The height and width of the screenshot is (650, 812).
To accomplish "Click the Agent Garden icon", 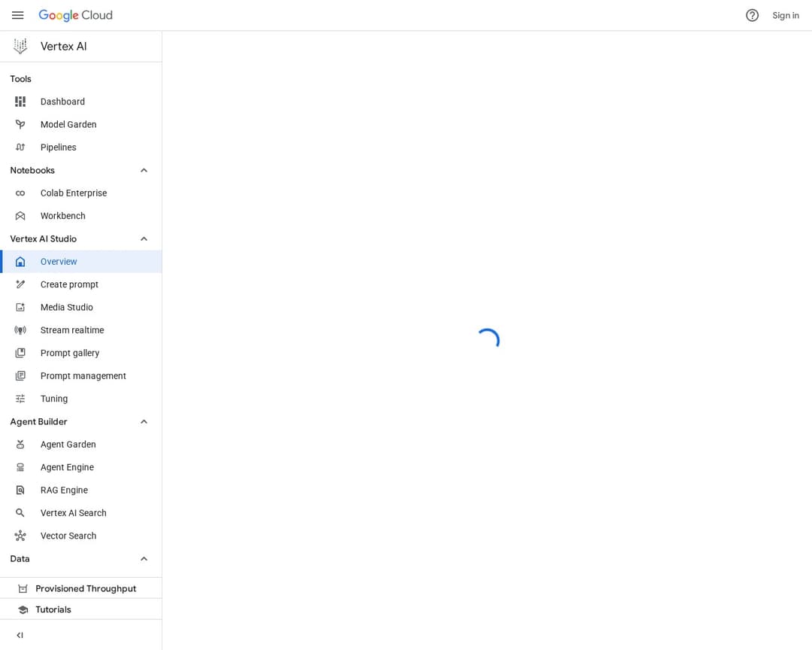I will pos(20,444).
